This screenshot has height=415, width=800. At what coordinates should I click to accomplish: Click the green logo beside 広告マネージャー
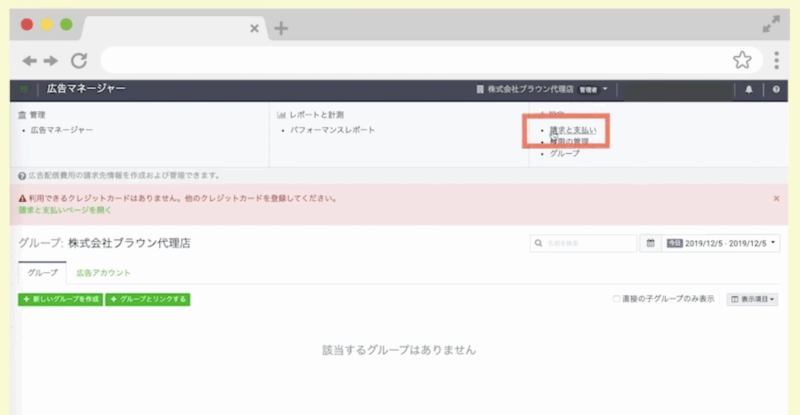(x=23, y=89)
